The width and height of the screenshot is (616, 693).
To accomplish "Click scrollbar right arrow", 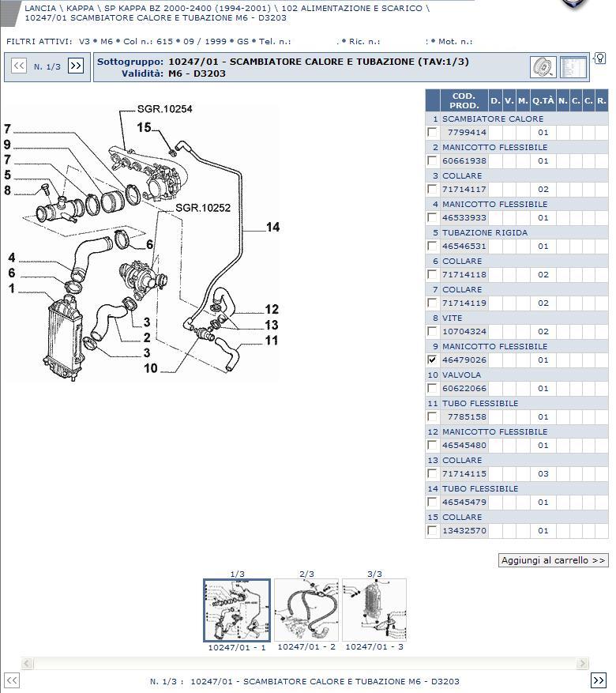I will click(583, 663).
